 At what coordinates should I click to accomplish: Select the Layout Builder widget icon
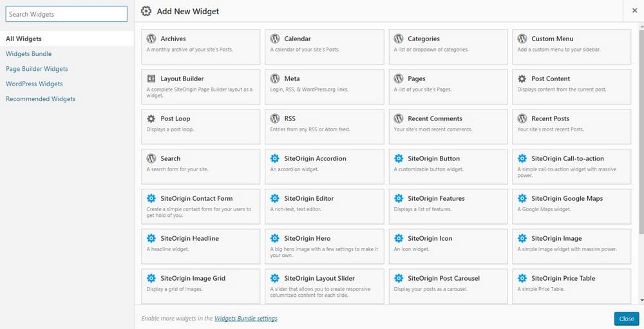[151, 79]
